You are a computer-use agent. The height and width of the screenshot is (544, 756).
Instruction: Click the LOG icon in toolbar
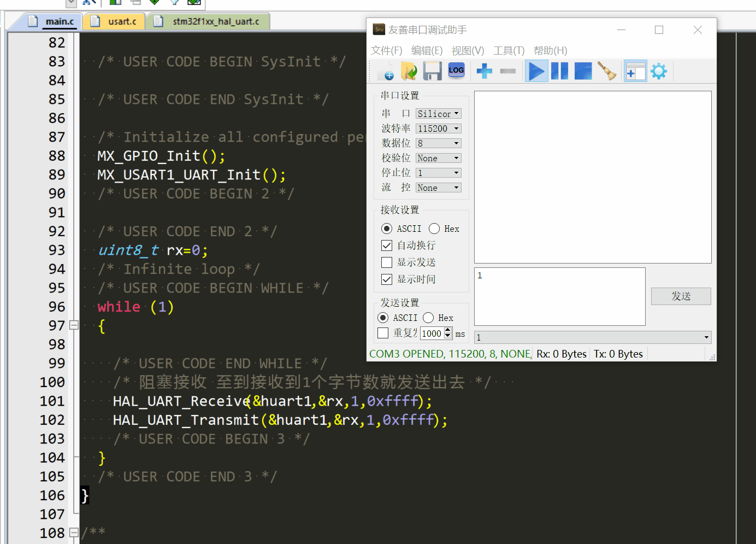(456, 71)
